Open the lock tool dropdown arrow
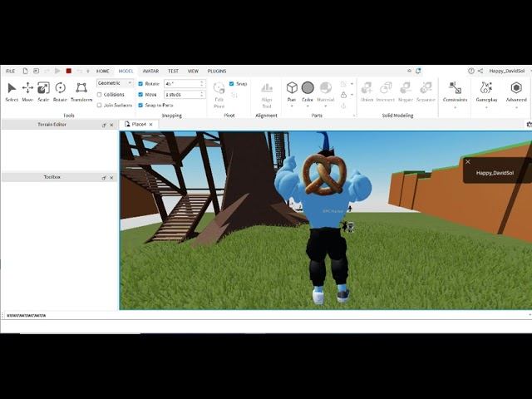 (352, 95)
